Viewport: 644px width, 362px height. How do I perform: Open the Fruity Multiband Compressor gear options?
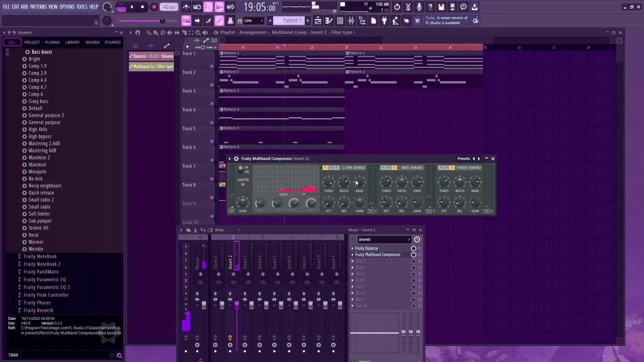click(x=236, y=159)
